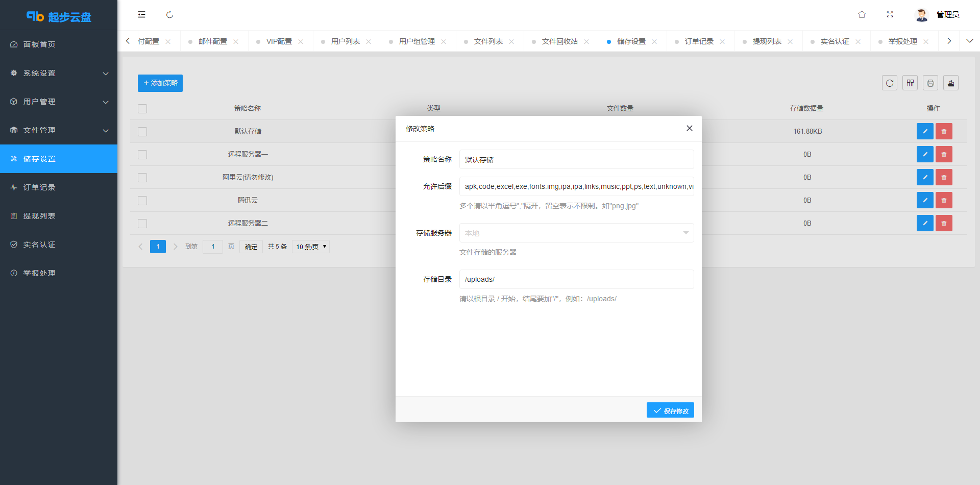This screenshot has width=980, height=485.
Task: Select the checkbox for 阿里云(请勿修改) row
Action: click(x=142, y=178)
